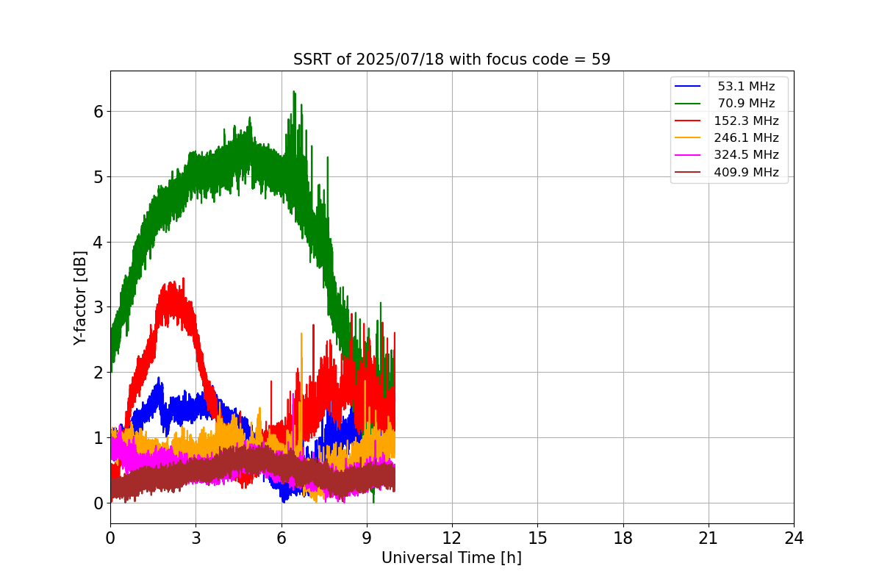Click x-axis tick label '12'
Screen dimensions: 882x588
coord(452,538)
